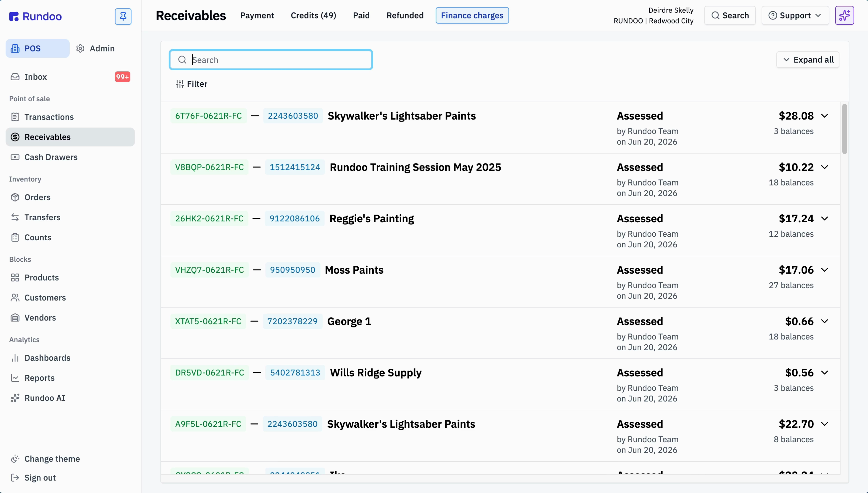Click the George 1 customer name
Image resolution: width=868 pixels, height=493 pixels.
(349, 321)
